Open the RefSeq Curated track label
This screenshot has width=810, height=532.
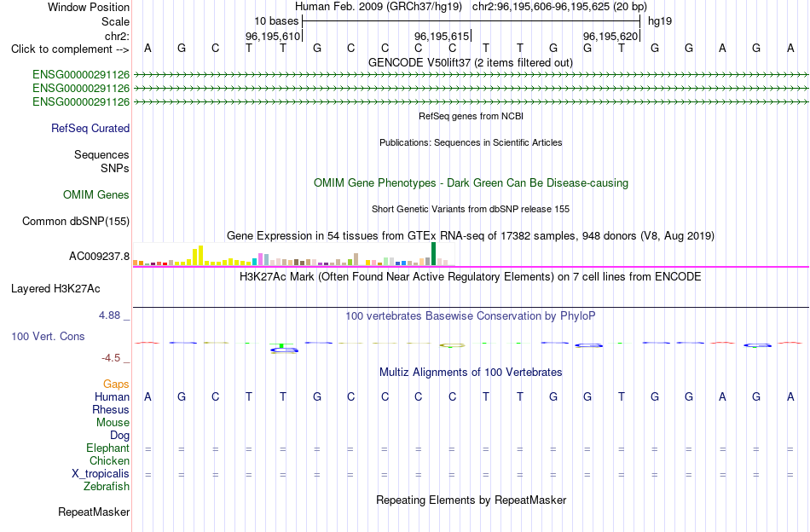[x=90, y=128]
